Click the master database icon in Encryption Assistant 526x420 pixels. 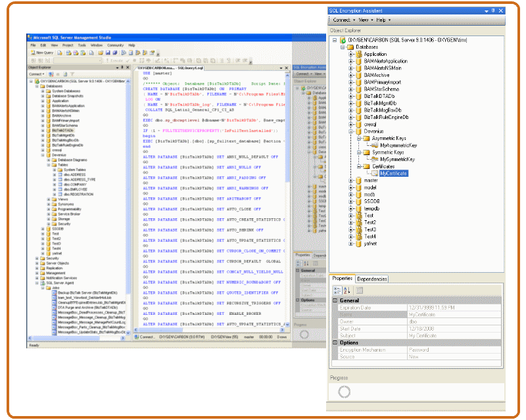[358, 181]
